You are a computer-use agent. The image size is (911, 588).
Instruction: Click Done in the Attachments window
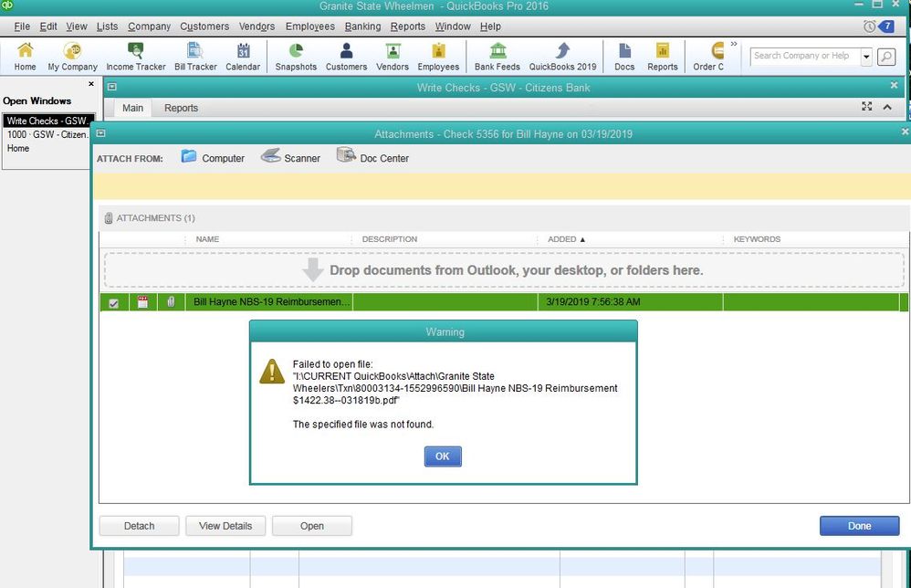[x=859, y=526]
